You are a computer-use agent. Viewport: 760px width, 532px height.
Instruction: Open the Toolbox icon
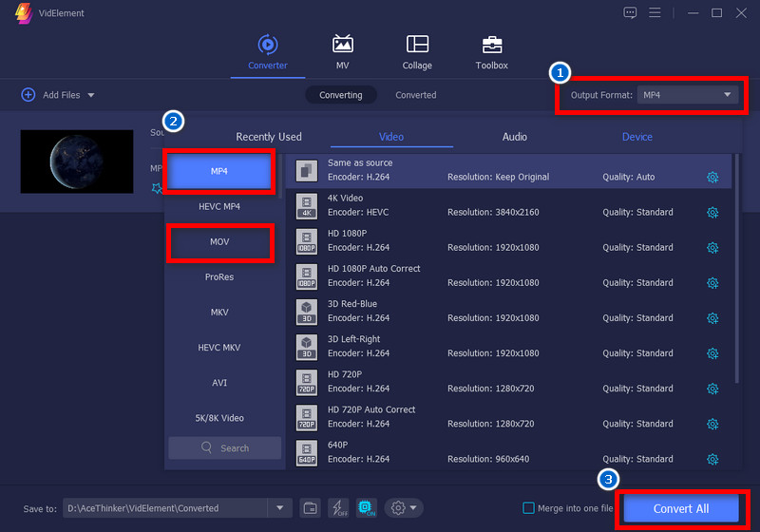491,45
